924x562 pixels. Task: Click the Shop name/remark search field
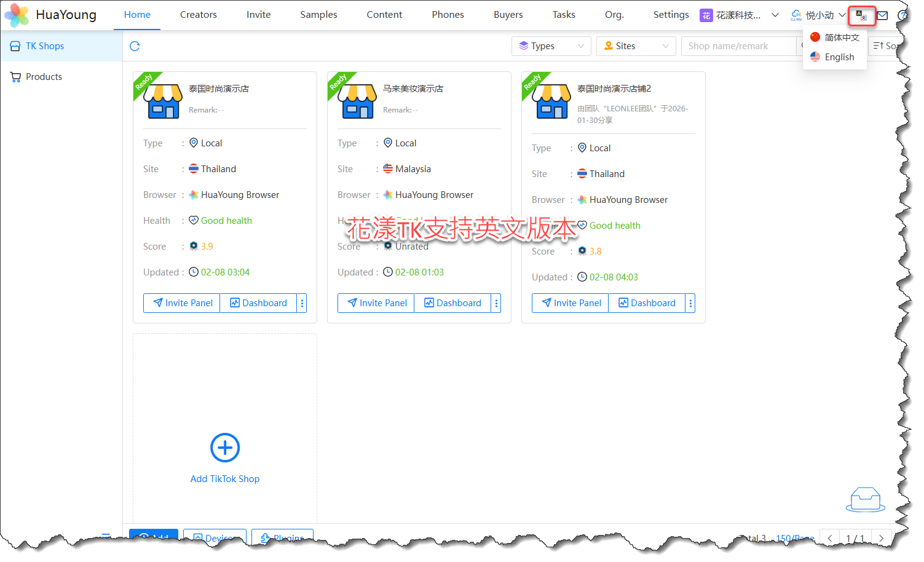tap(738, 46)
